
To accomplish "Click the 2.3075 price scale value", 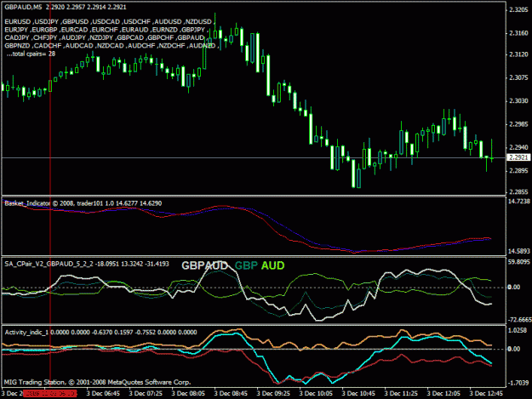I will (518, 77).
